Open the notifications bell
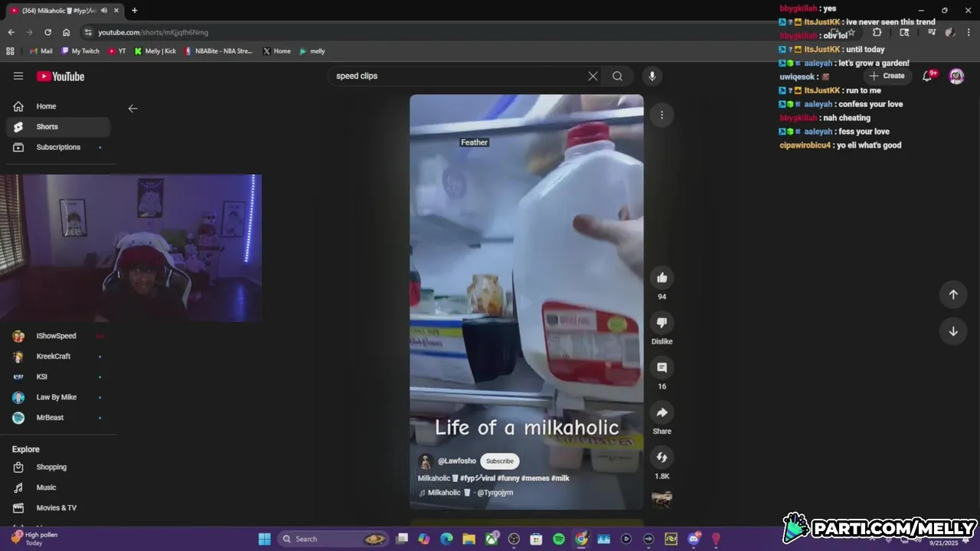This screenshot has height=551, width=980. pos(927,76)
